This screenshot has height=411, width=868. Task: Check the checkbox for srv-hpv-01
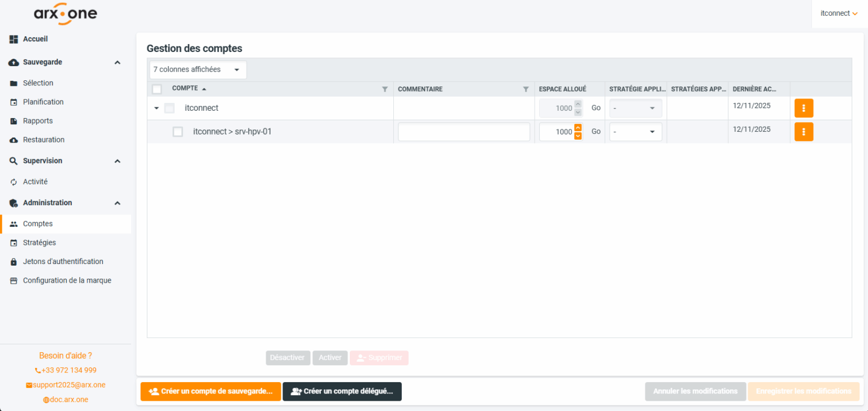pos(177,131)
